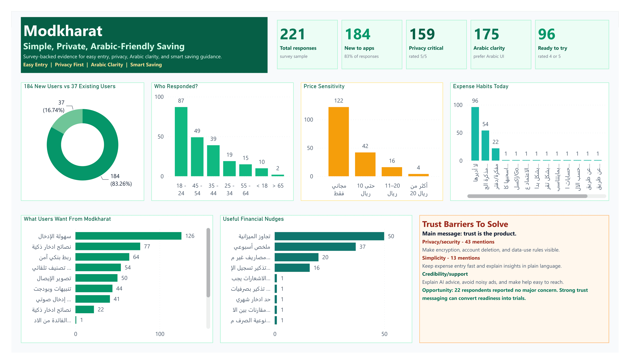
Task: Click the 184 New Users vs 37 Existing Users title
Action: click(70, 86)
